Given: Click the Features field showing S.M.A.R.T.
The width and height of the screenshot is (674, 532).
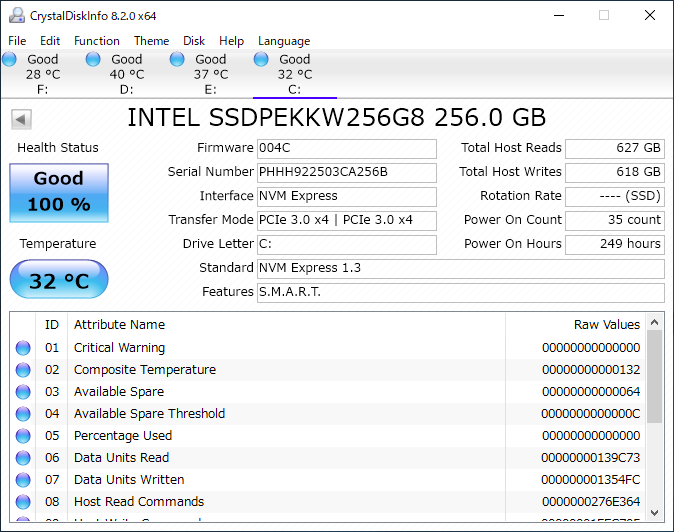Looking at the screenshot, I should (461, 293).
